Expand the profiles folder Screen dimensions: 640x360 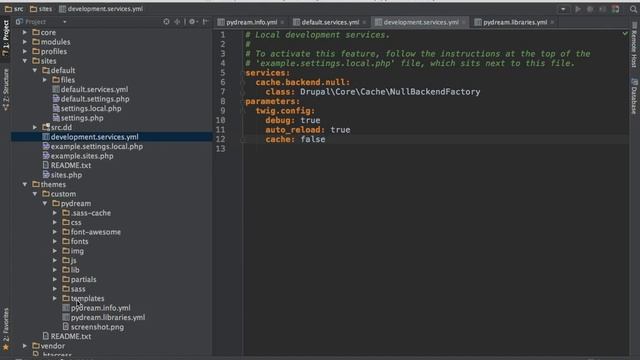(x=25, y=51)
